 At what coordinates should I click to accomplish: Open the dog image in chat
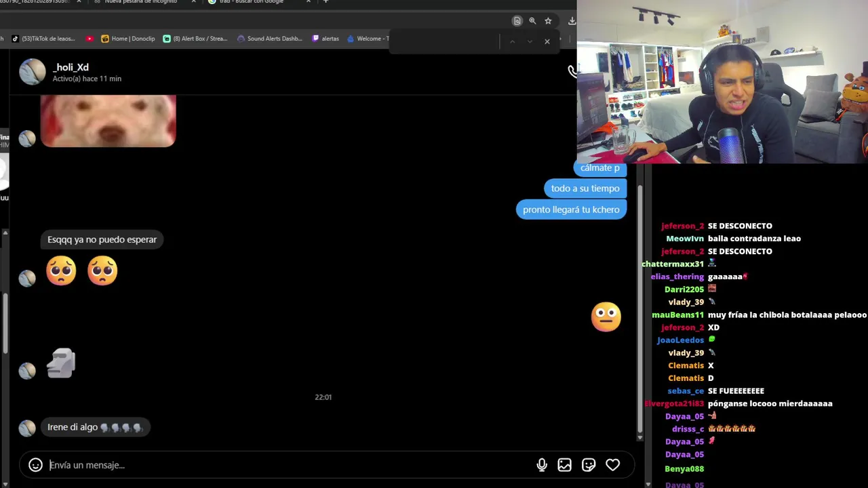click(108, 121)
